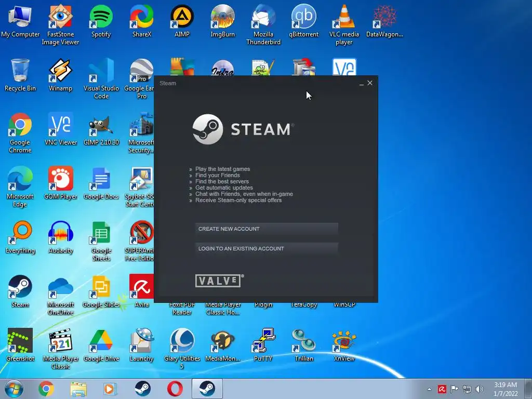Click the Action Center flag icon
The height and width of the screenshot is (399, 532).
click(x=454, y=389)
